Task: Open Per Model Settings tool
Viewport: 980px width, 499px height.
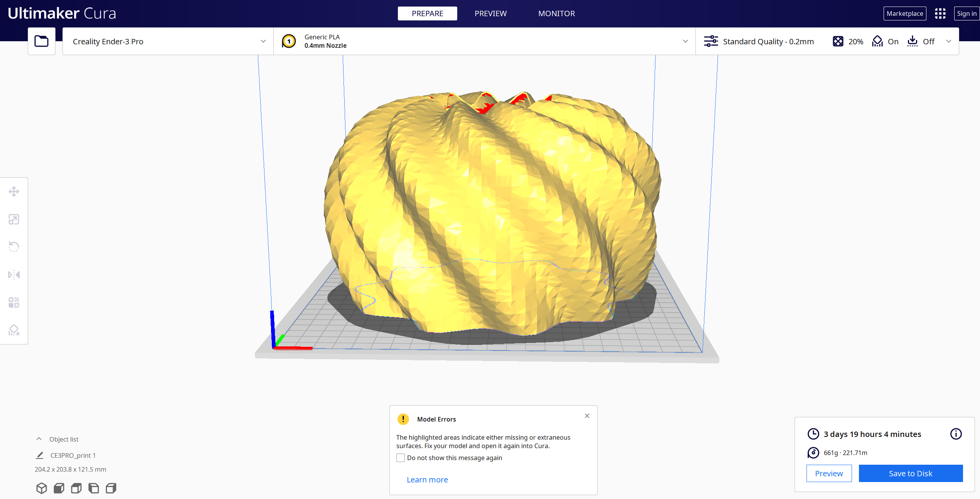Action: [14, 302]
